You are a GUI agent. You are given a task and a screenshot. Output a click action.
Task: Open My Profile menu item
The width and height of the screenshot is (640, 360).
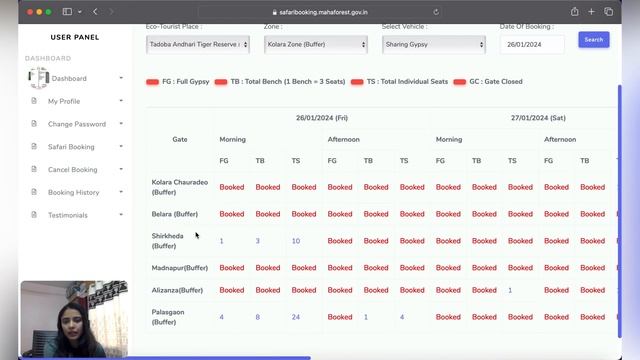64,101
